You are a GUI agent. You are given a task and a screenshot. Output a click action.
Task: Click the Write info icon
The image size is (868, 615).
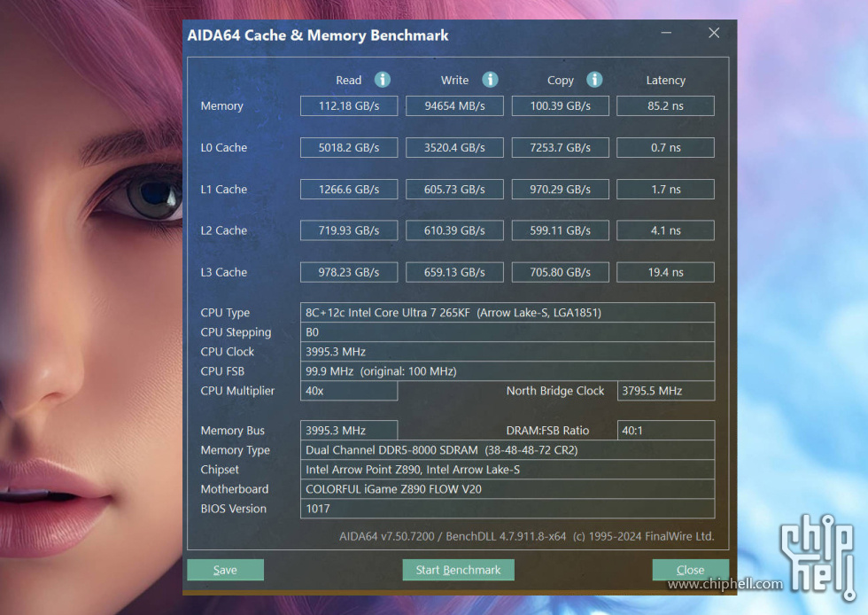click(490, 80)
